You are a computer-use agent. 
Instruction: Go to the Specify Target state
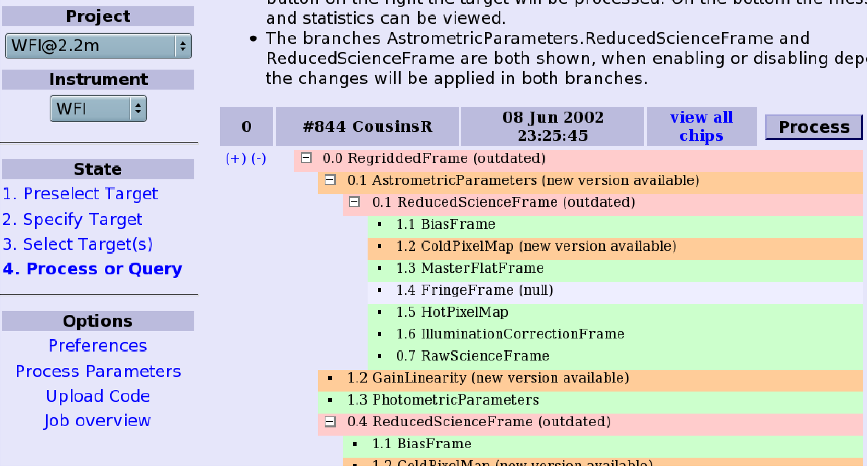[x=72, y=219]
